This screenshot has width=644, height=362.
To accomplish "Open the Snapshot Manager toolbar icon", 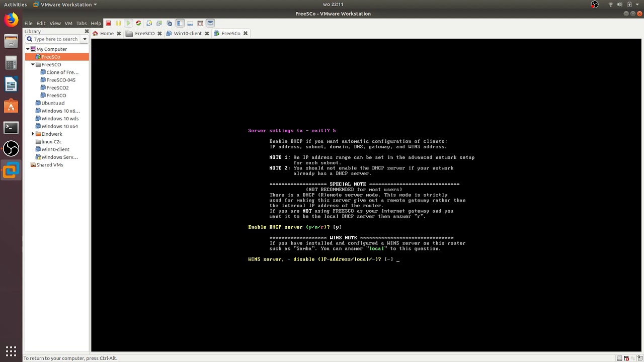I will click(170, 23).
